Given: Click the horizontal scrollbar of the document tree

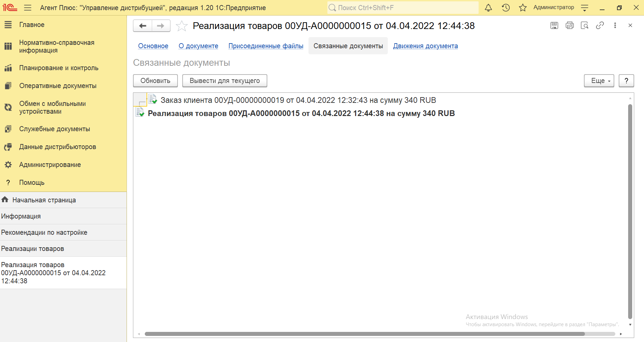Looking at the screenshot, I should click(x=365, y=334).
